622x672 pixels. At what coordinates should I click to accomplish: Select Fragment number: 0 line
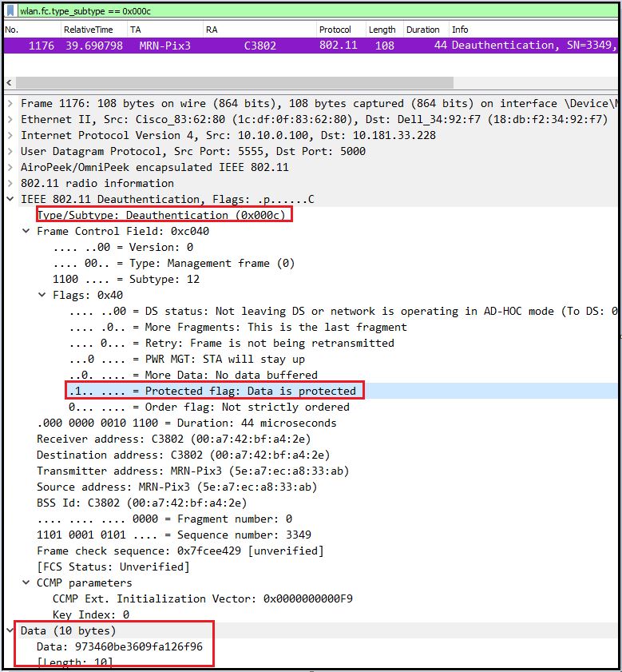tap(164, 519)
